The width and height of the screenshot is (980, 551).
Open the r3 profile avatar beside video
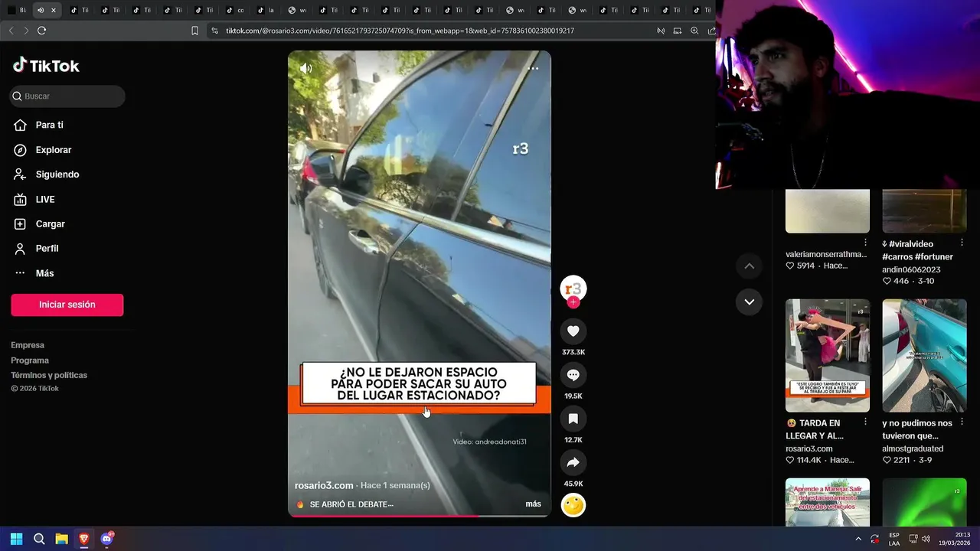(x=573, y=289)
